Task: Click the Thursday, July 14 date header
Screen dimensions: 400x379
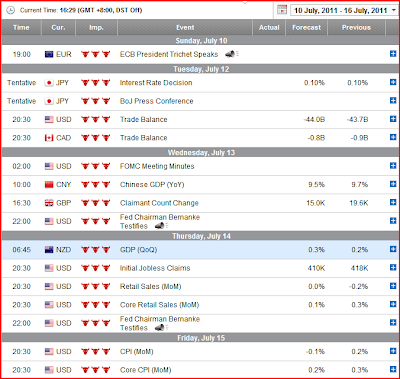Action: (201, 236)
